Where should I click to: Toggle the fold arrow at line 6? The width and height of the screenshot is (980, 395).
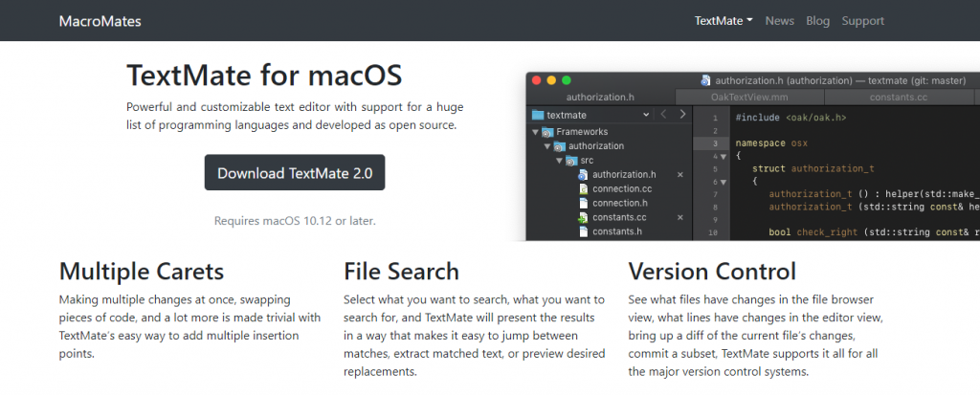(724, 182)
